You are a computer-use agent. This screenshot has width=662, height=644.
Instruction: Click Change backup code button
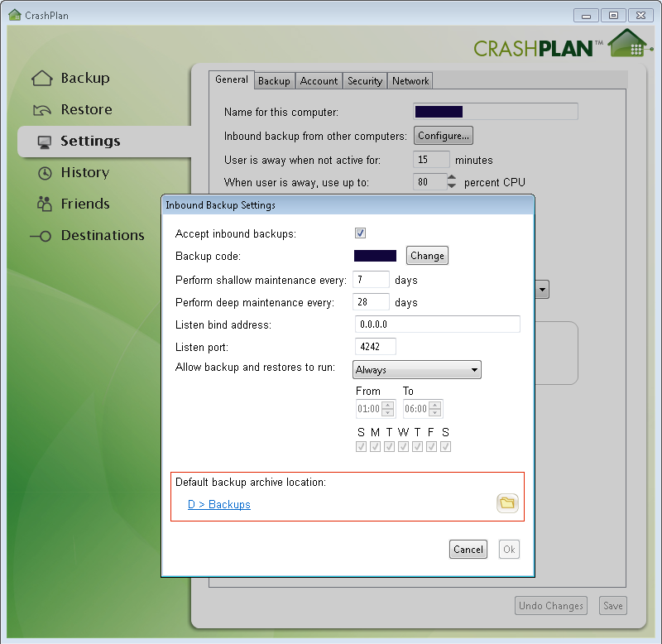tap(427, 256)
